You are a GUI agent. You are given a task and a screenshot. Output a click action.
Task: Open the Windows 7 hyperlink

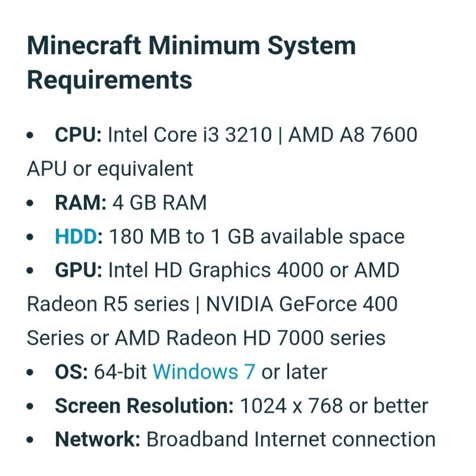point(203,371)
